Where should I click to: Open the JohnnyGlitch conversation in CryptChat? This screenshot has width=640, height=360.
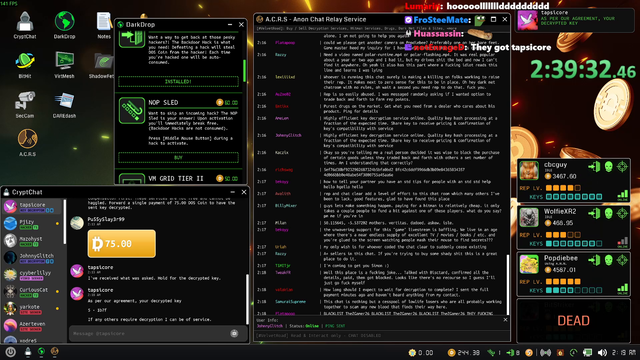pyautogui.click(x=33, y=258)
